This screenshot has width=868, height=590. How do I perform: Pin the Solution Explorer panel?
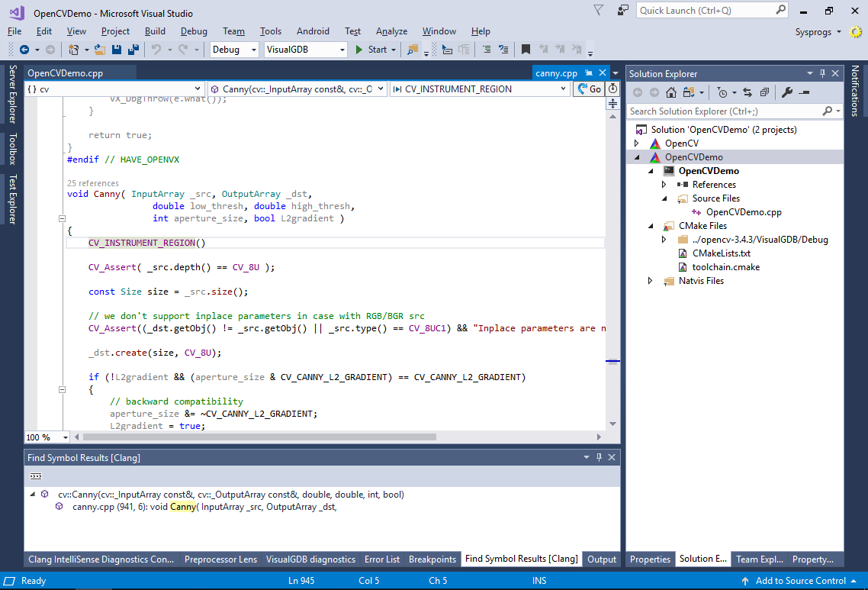[822, 73]
